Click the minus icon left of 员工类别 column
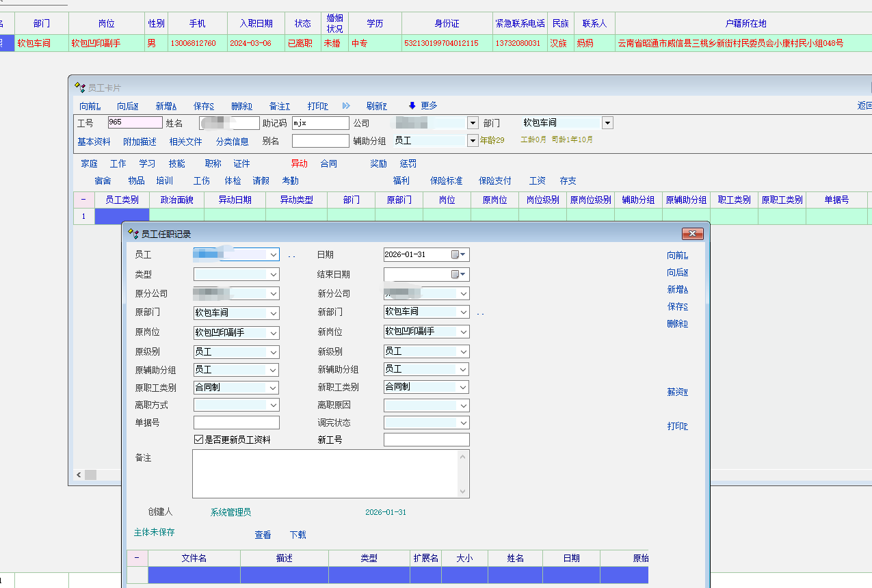This screenshot has width=872, height=588. point(83,200)
